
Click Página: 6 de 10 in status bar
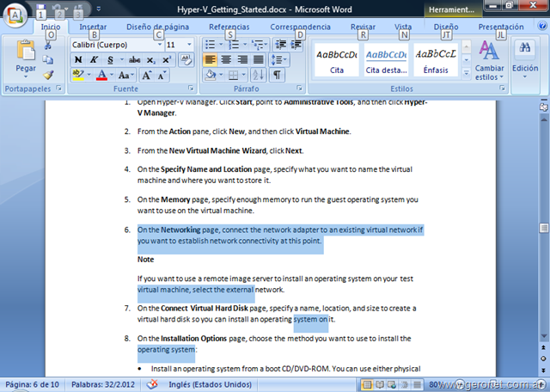pos(32,384)
